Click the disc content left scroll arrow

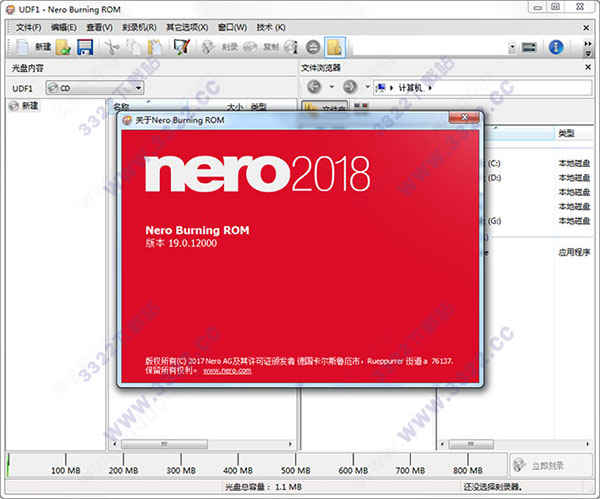pyautogui.click(x=115, y=444)
